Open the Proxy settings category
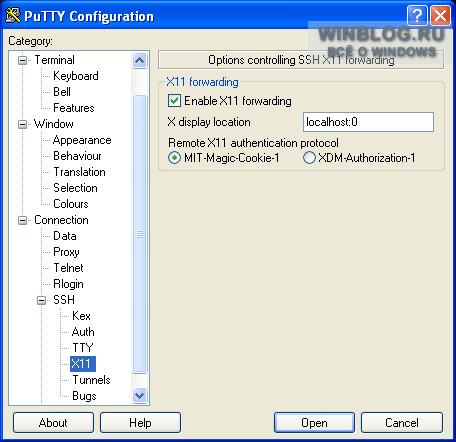 coord(66,252)
